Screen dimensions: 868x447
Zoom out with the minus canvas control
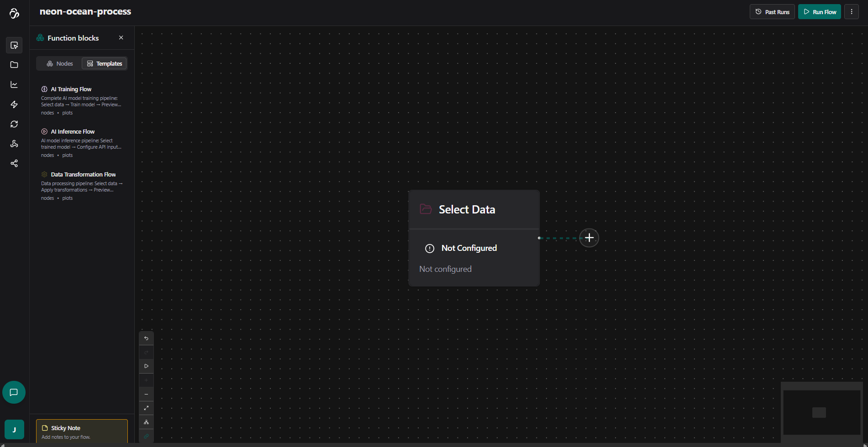point(146,394)
